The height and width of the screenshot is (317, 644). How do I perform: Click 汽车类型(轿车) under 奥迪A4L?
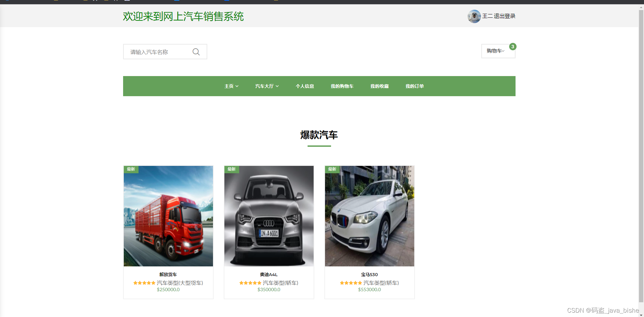[280, 283]
